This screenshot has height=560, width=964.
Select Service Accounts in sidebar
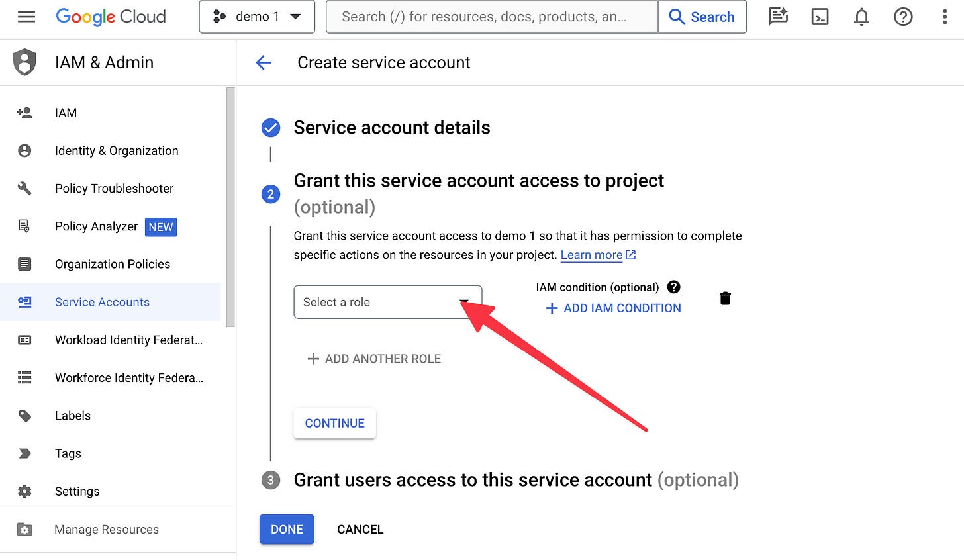[111, 302]
